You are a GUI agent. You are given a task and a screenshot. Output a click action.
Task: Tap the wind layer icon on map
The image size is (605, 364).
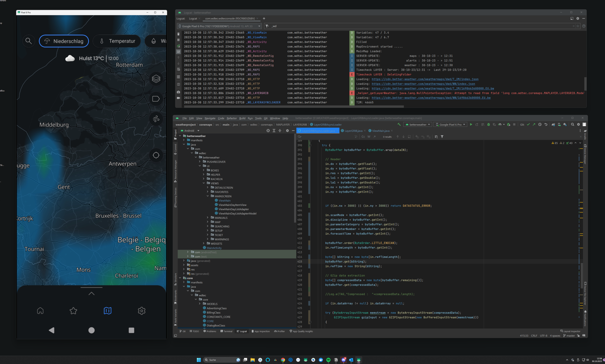pyautogui.click(x=156, y=119)
